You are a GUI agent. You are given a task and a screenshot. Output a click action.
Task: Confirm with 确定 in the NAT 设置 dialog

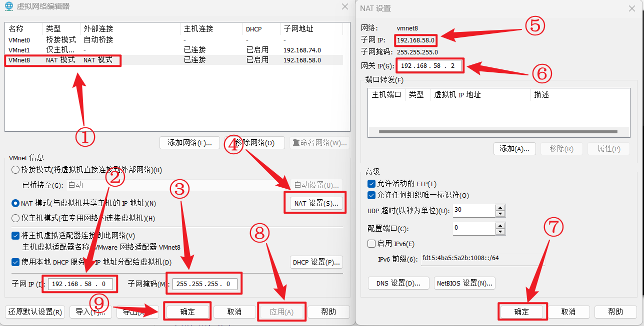click(521, 312)
